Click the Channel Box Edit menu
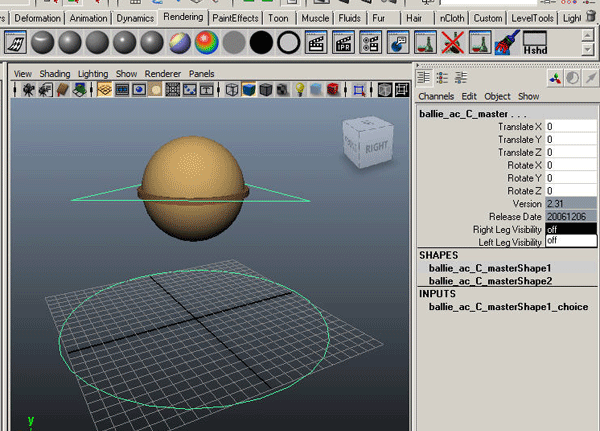This screenshot has height=431, width=600. click(469, 96)
